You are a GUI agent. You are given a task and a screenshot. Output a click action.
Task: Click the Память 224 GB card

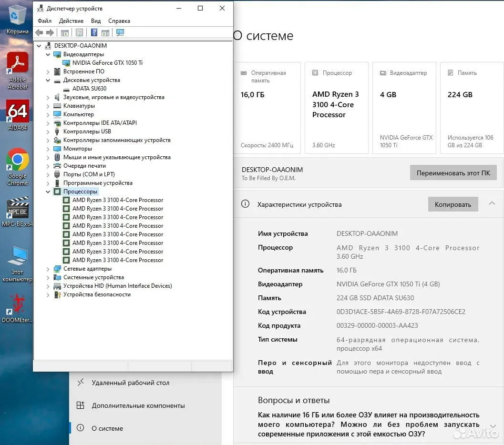472,108
